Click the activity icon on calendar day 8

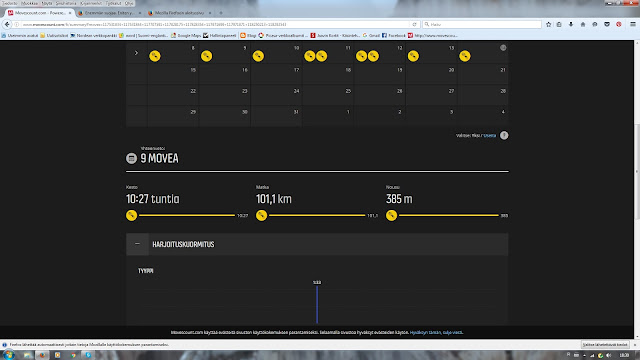tap(155, 56)
